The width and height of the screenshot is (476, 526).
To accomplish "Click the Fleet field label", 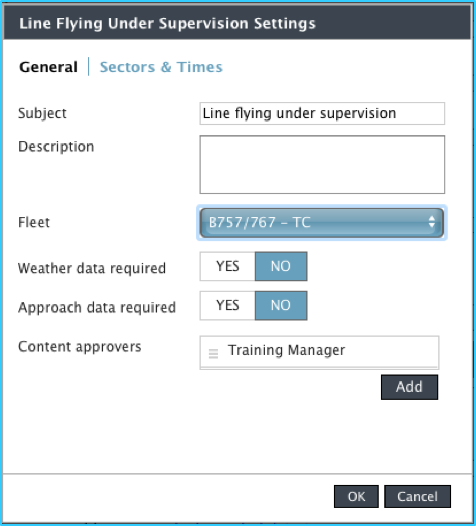I will 34,222.
